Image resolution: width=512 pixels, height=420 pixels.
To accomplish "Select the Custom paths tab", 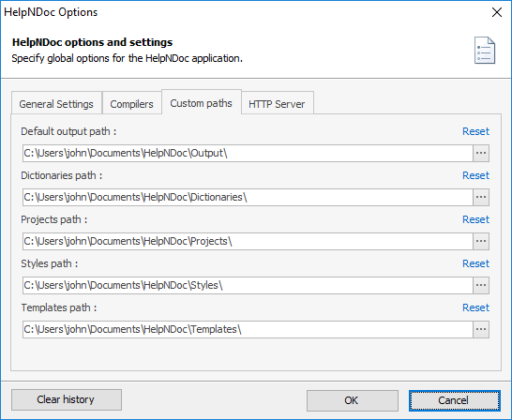I will coord(201,103).
